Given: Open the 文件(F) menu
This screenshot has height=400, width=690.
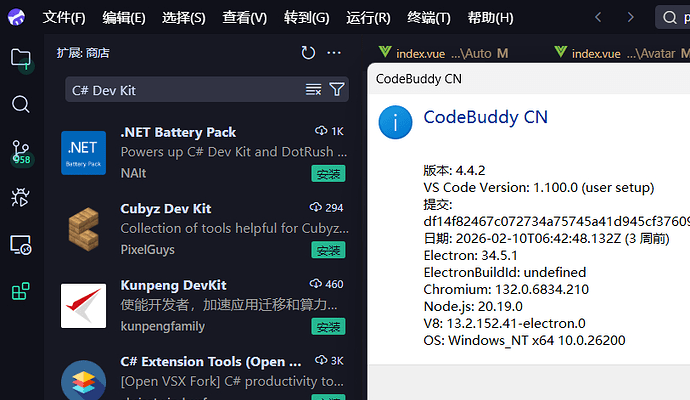Looking at the screenshot, I should click(x=64, y=18).
